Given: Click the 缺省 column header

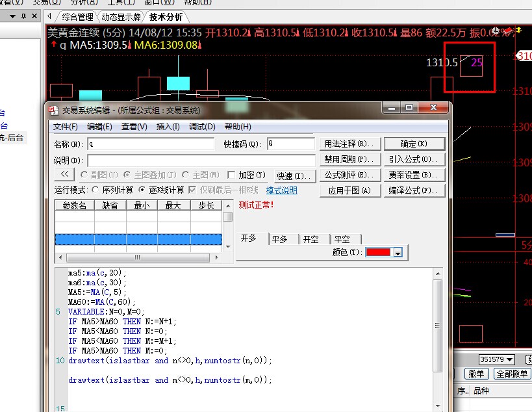Looking at the screenshot, I should pyautogui.click(x=110, y=205).
